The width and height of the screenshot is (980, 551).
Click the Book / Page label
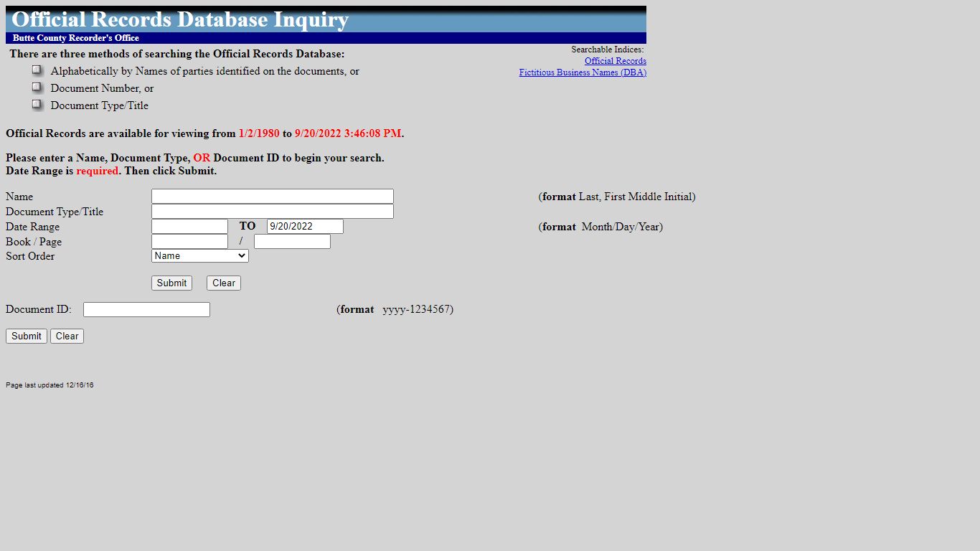[x=34, y=242]
